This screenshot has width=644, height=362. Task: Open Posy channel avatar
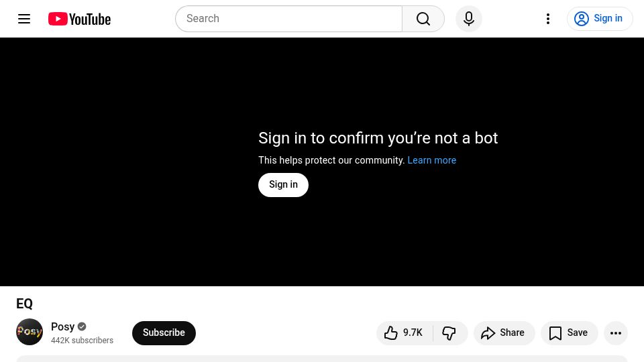point(30,332)
